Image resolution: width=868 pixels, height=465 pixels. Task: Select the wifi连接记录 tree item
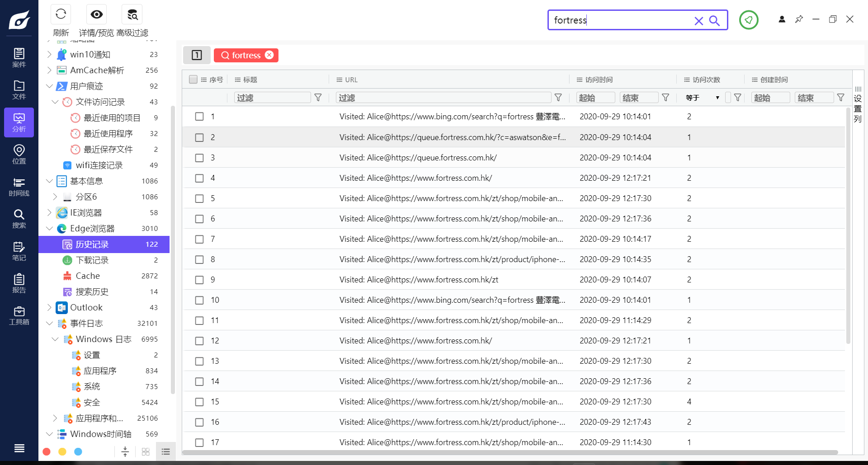tap(104, 165)
